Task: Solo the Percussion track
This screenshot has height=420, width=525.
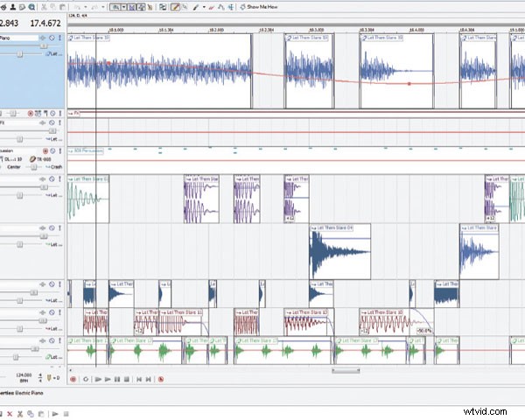Action: [59, 151]
